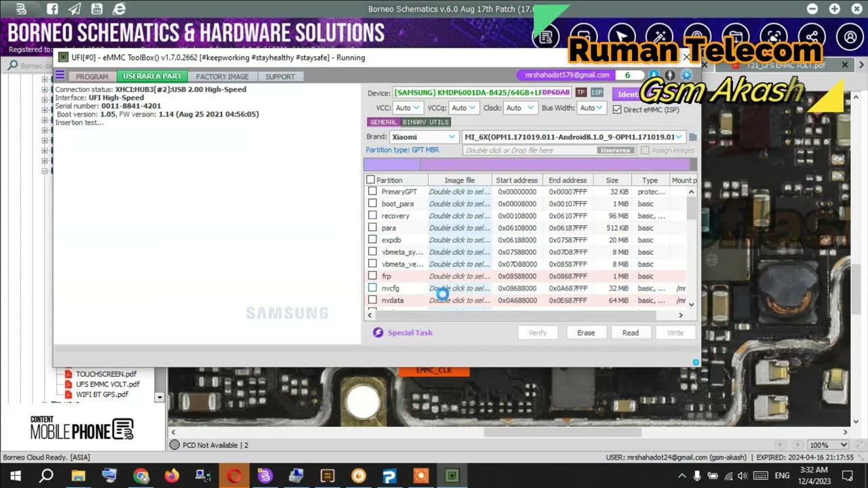Screen dimensions: 868x488
Task: Click the ISP pinout icon
Action: (x=597, y=92)
